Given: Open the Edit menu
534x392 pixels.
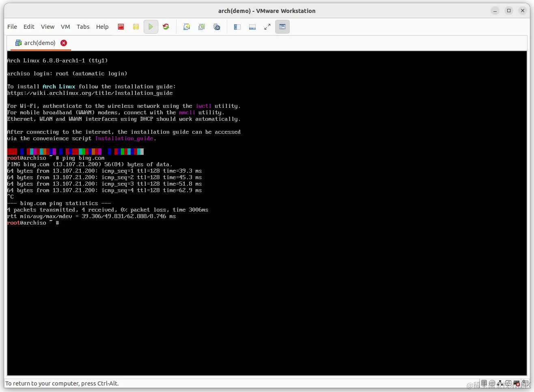Looking at the screenshot, I should click(x=29, y=27).
